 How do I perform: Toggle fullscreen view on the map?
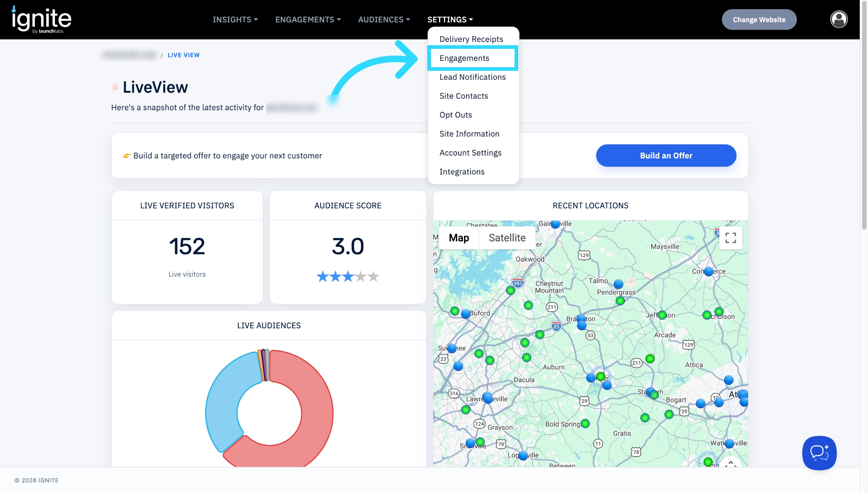click(730, 238)
